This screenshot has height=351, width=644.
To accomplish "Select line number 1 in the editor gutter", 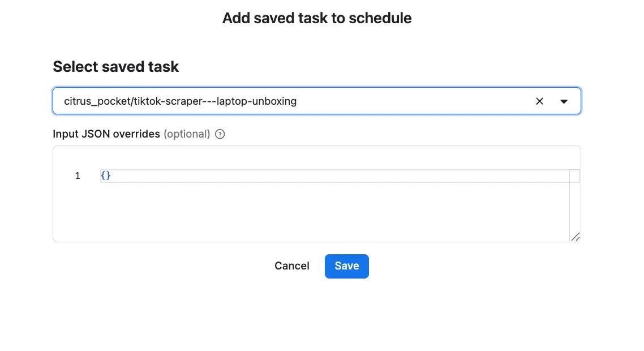I will (x=77, y=176).
